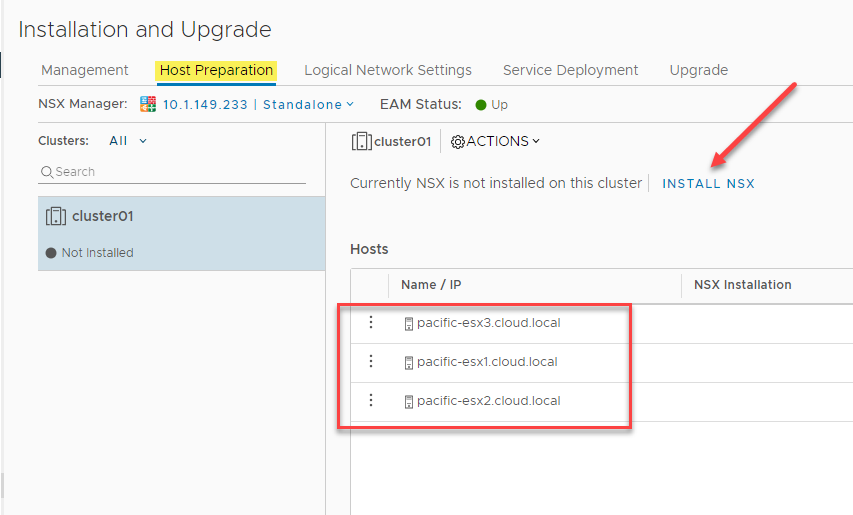The height and width of the screenshot is (515, 853).
Task: Click the INSTALL NSX link
Action: (708, 184)
